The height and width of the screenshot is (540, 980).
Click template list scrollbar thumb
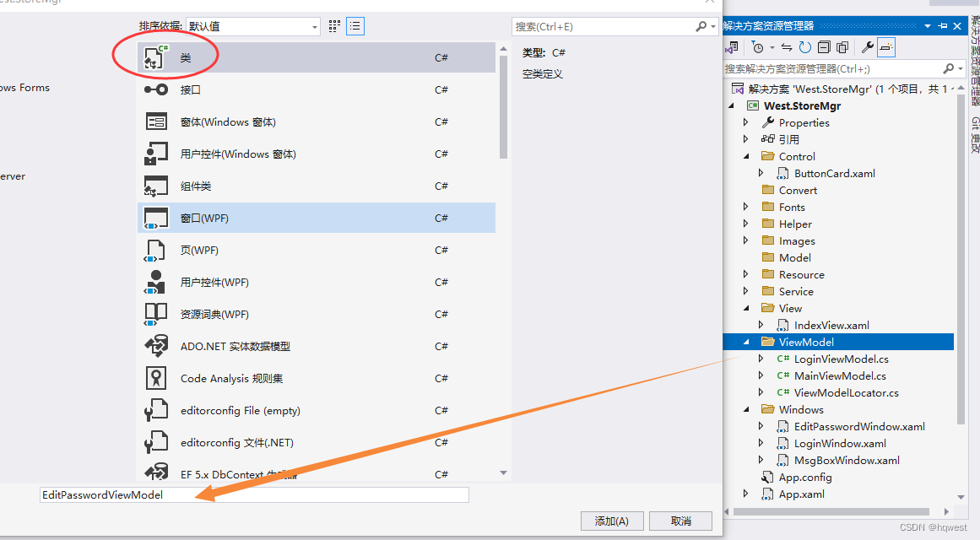click(x=504, y=107)
